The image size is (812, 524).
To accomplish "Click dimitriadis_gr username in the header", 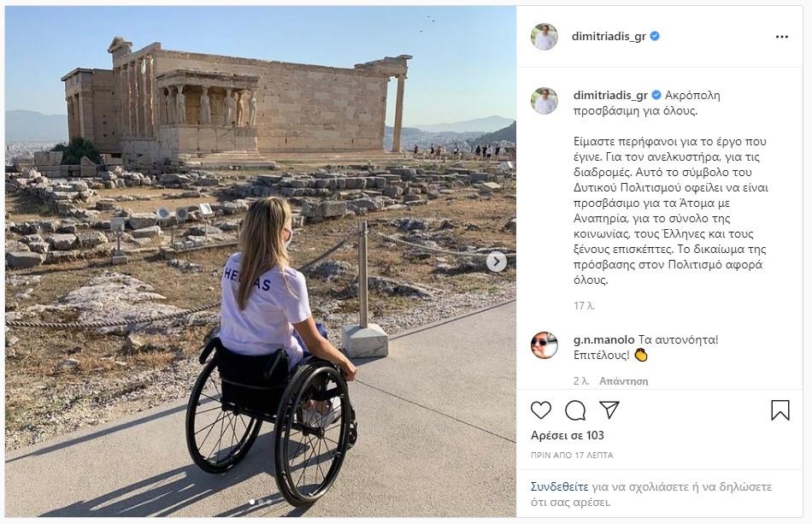I will (x=609, y=37).
